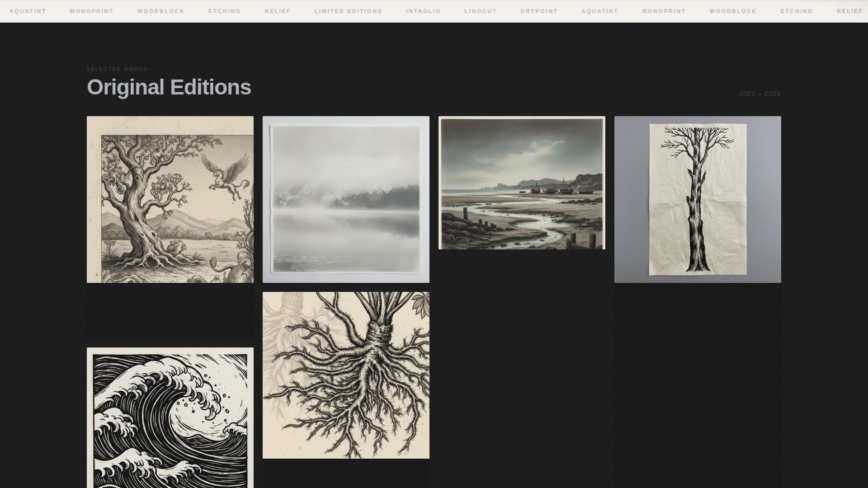Viewport: 868px width, 488px height.
Task: Select ETCHING in the navigation strip
Action: [224, 11]
